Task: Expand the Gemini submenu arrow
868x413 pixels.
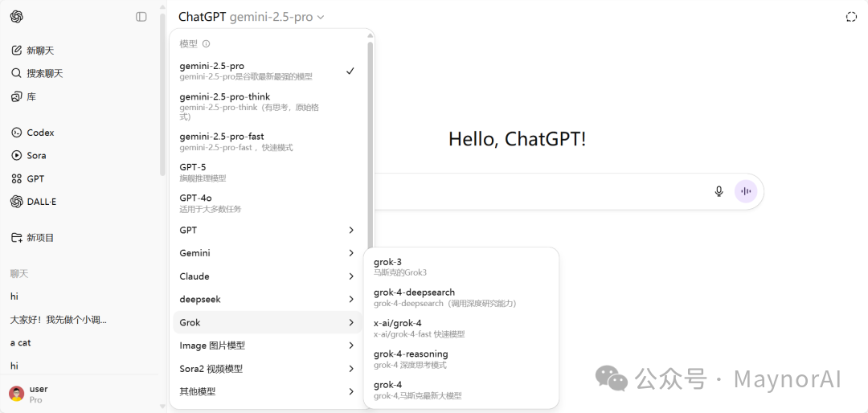Action: tap(351, 253)
